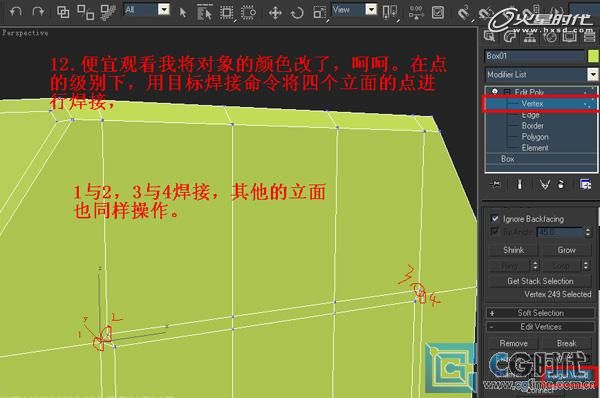Select the Polygon sub-object level
The image size is (600, 398).
pyautogui.click(x=535, y=137)
